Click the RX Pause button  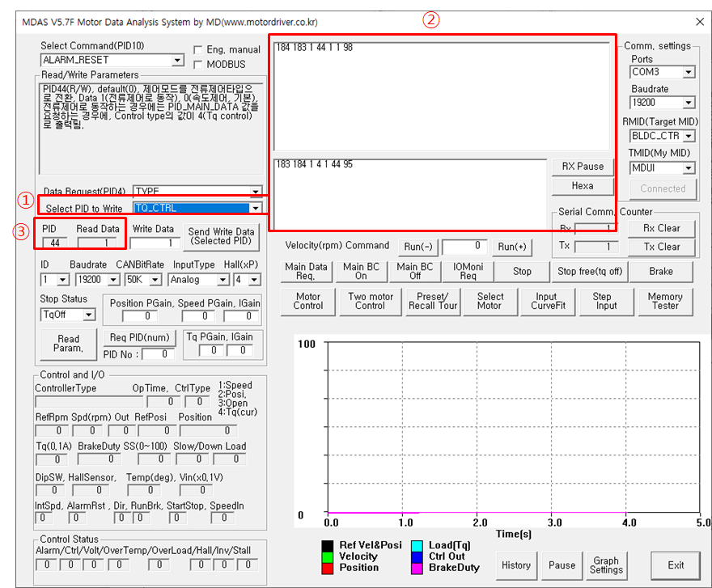(583, 167)
